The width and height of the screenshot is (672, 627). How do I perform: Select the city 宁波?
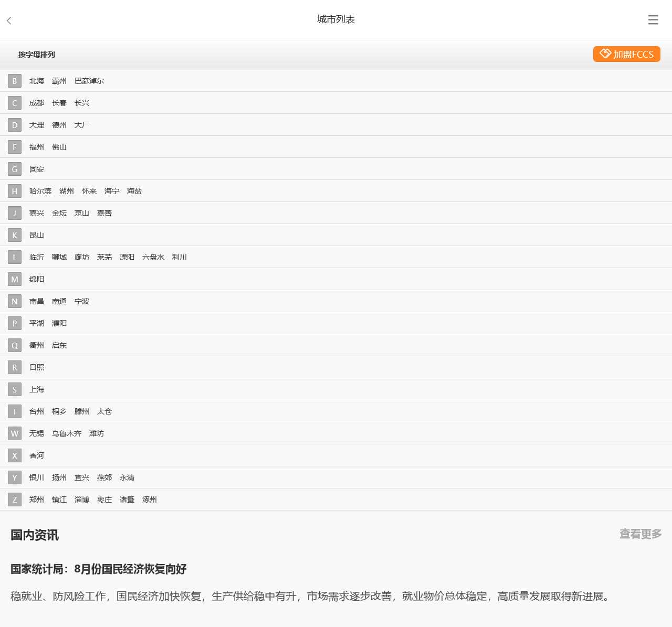pyautogui.click(x=82, y=302)
